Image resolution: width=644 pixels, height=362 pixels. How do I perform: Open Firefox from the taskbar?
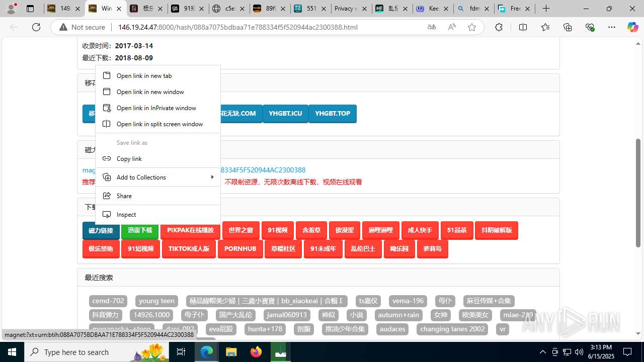(x=256, y=352)
